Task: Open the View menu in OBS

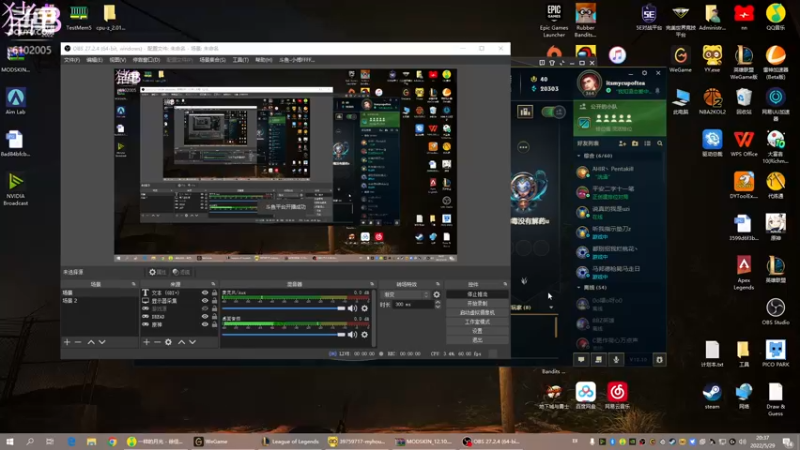Action: pyautogui.click(x=117, y=60)
